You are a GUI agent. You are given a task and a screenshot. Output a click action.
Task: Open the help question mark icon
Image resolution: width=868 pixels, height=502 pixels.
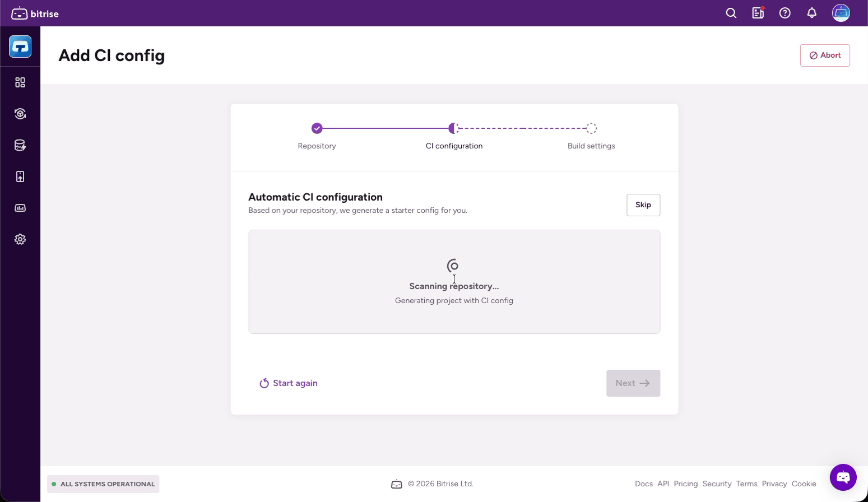tap(785, 13)
